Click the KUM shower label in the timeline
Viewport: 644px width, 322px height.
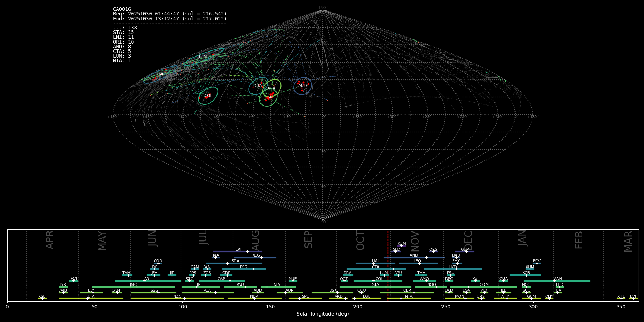click(x=402, y=244)
